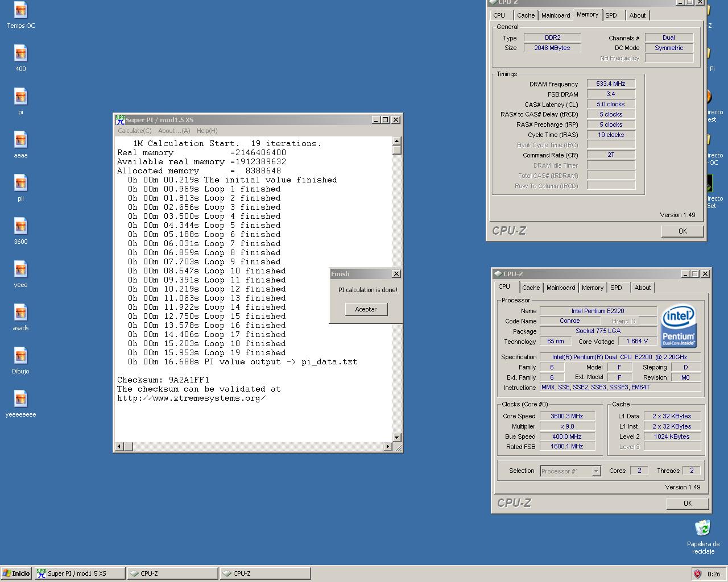
Task: Select the desktop icon labeled pii
Action: [x=20, y=188]
